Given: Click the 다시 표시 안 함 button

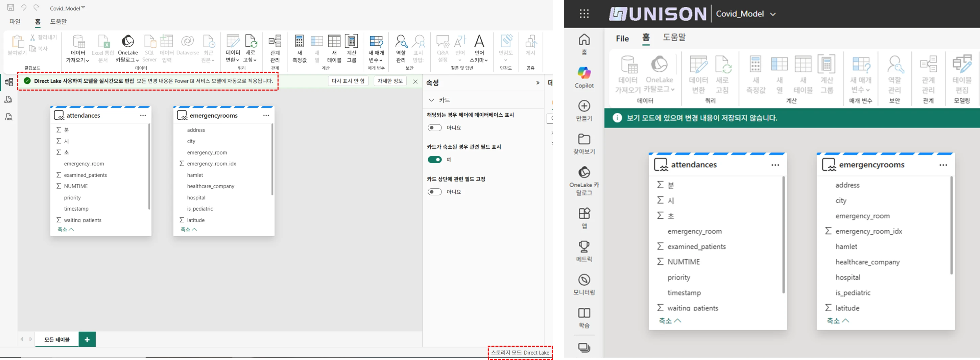Looking at the screenshot, I should (x=348, y=81).
